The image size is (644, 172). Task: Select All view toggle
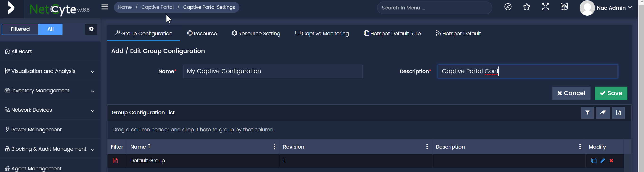[x=50, y=29]
